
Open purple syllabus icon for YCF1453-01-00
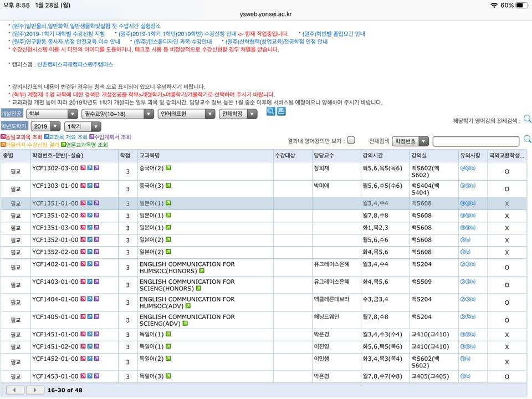[96, 376]
